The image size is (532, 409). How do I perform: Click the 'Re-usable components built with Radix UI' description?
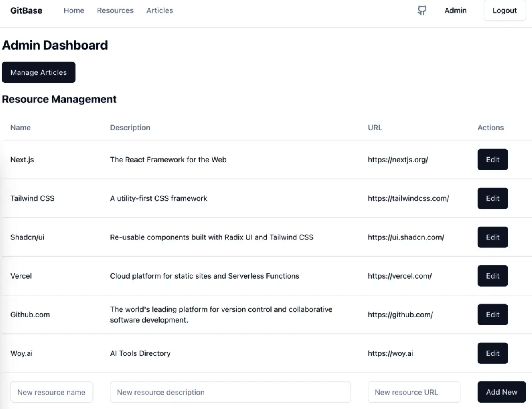pos(212,237)
